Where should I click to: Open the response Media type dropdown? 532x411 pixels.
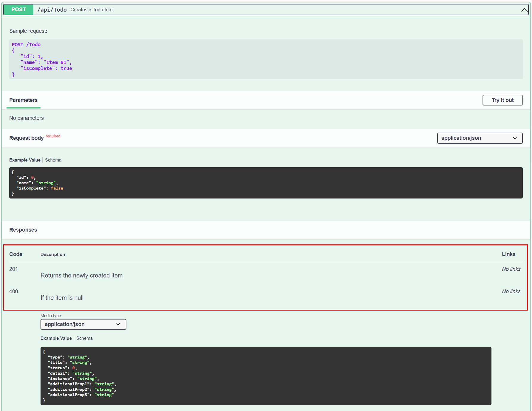83,324
